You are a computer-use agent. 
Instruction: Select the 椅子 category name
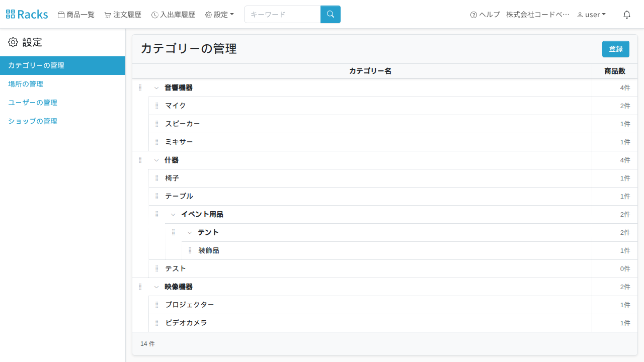[172, 178]
